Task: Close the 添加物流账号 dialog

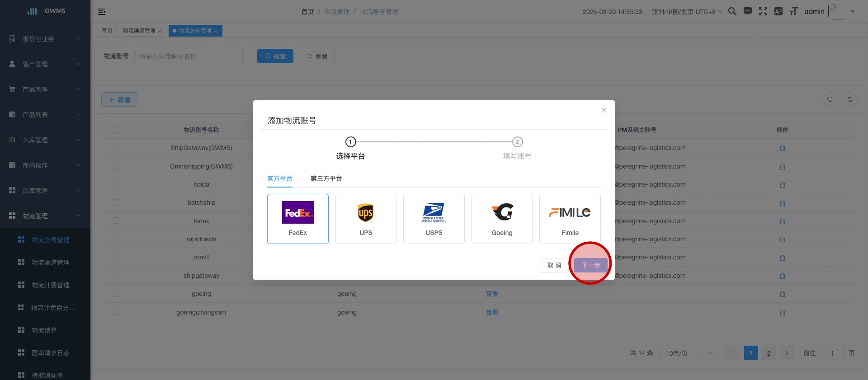Action: pos(604,110)
